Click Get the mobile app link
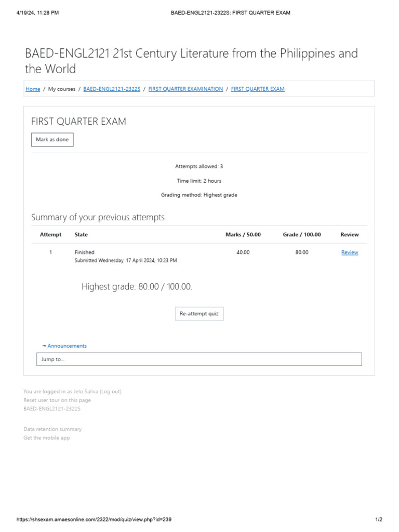399x532 pixels. 47,438
